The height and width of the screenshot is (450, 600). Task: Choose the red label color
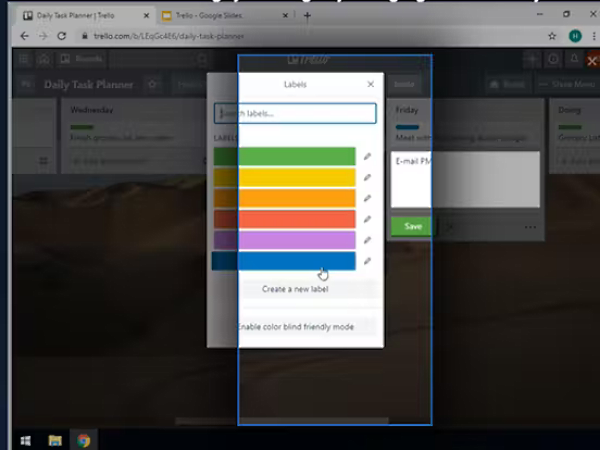point(285,219)
